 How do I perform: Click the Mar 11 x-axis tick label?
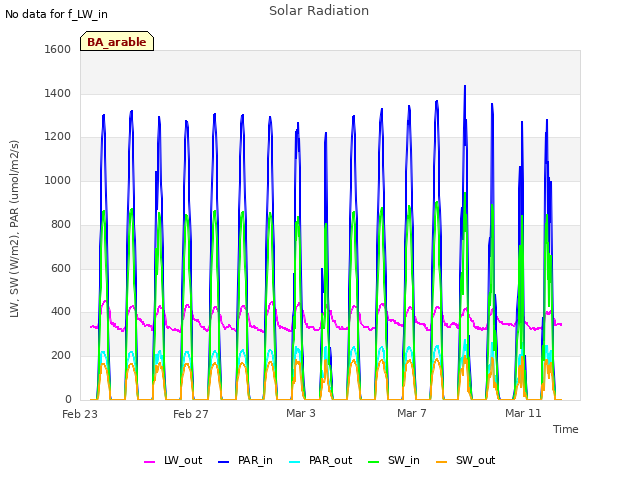click(523, 413)
